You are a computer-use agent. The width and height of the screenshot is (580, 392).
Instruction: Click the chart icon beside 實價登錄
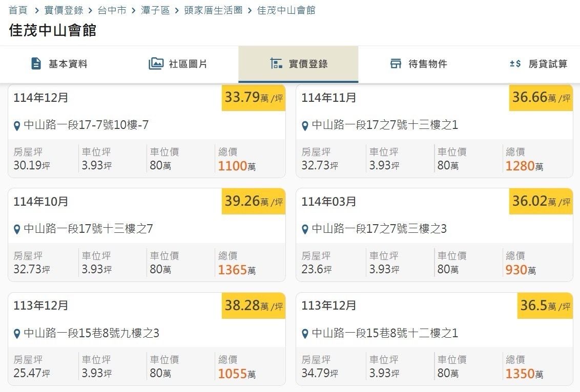point(276,64)
